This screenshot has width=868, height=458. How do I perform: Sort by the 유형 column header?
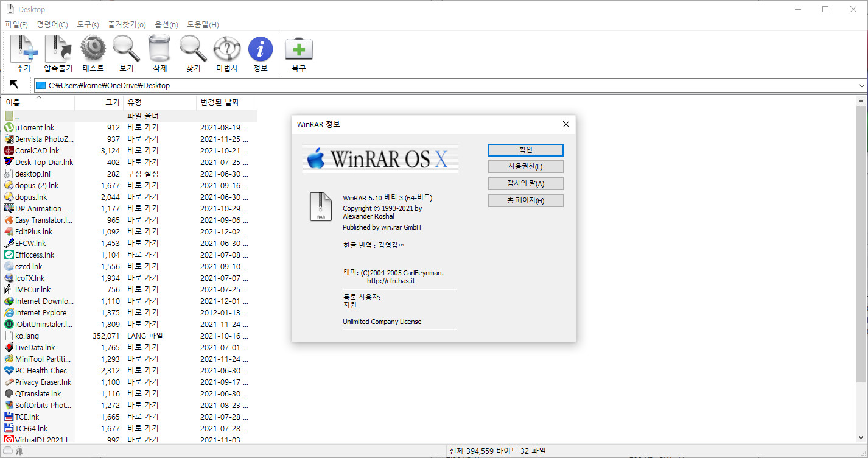pos(159,102)
